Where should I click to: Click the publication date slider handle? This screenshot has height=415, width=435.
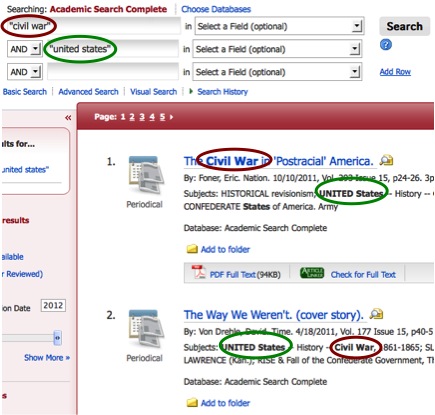[57, 338]
